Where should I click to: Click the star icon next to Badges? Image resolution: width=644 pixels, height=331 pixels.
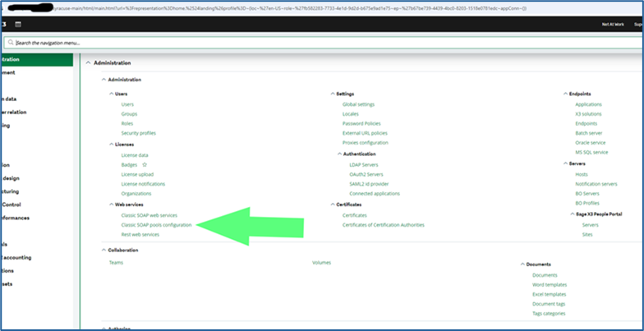[x=145, y=164]
